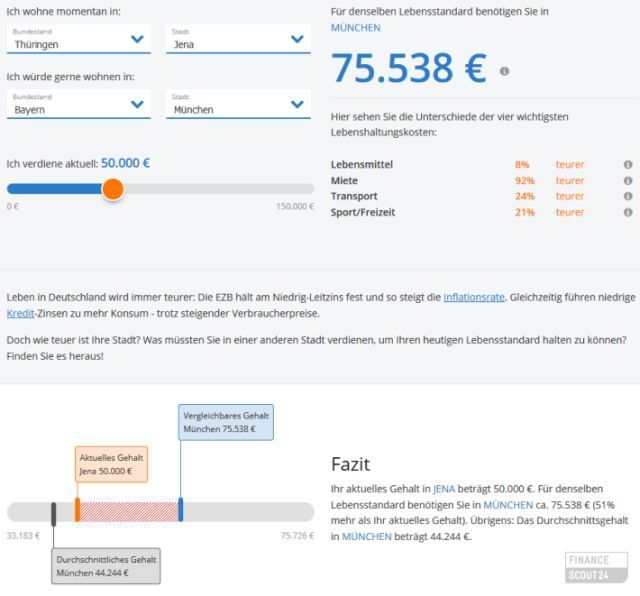This screenshot has width=640, height=596.
Task: Open target Stadt dropdown showing München
Action: (238, 104)
